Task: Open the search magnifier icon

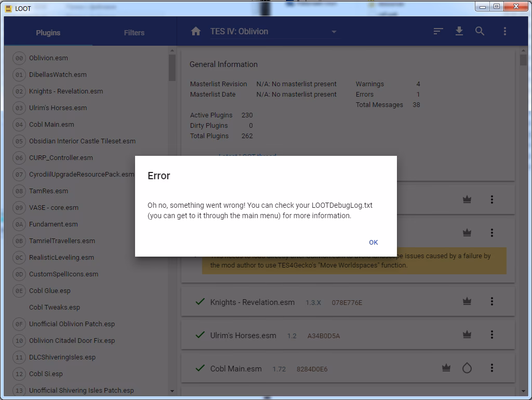Action: pyautogui.click(x=480, y=32)
